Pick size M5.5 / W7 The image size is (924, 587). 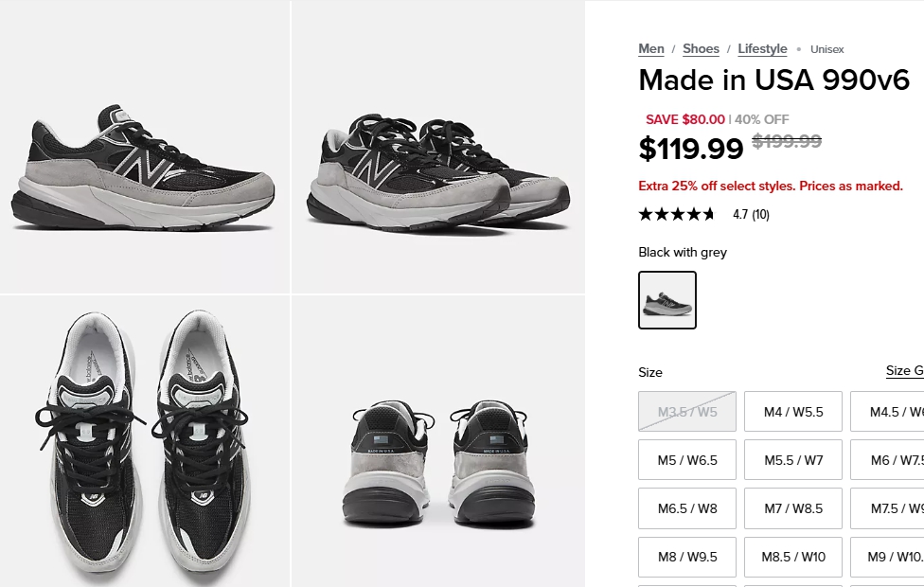(x=792, y=460)
